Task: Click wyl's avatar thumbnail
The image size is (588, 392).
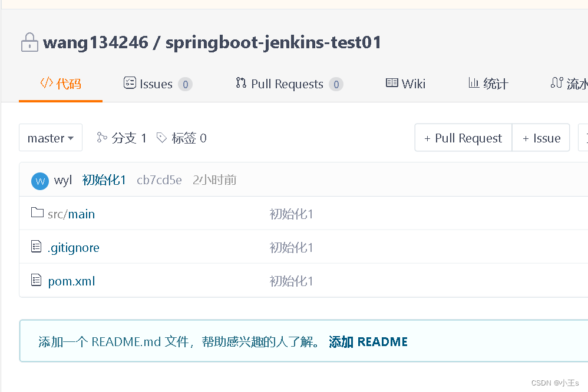Action: pyautogui.click(x=39, y=181)
